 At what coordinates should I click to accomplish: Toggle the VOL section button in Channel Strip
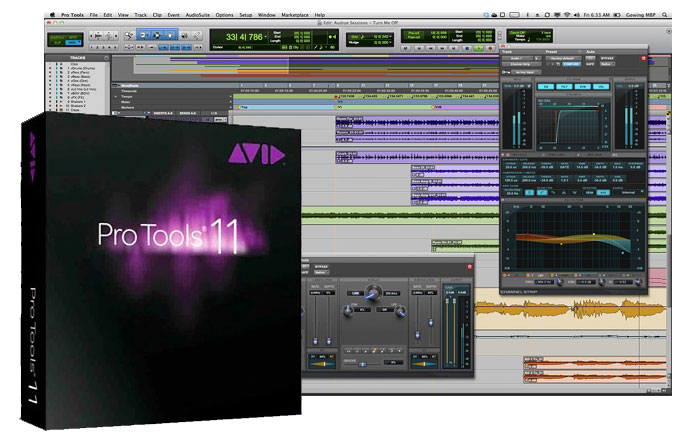601,87
